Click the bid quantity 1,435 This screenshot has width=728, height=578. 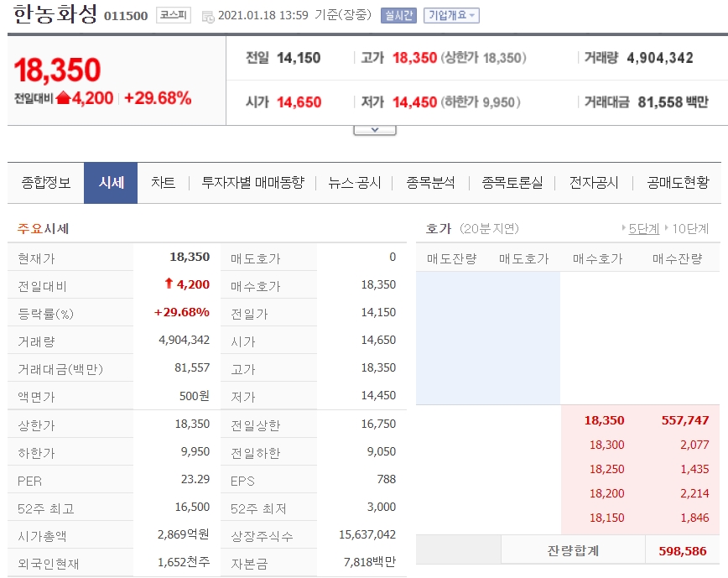[694, 469]
